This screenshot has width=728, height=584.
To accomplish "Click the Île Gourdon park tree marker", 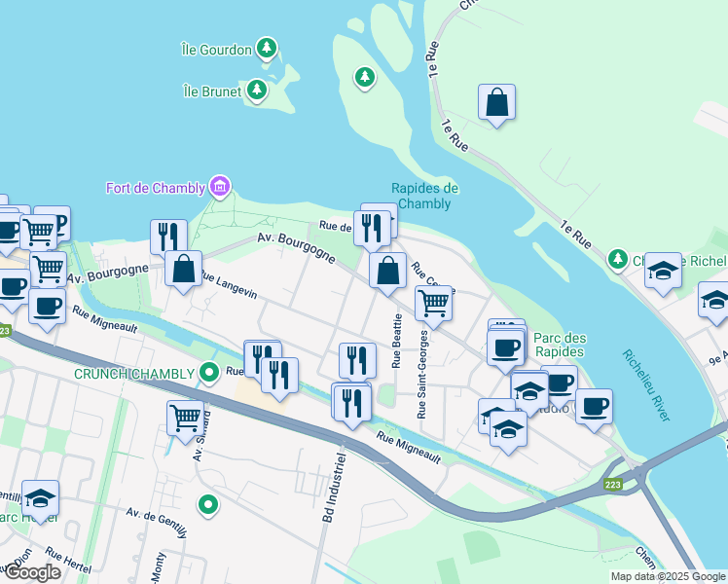I will tap(267, 49).
